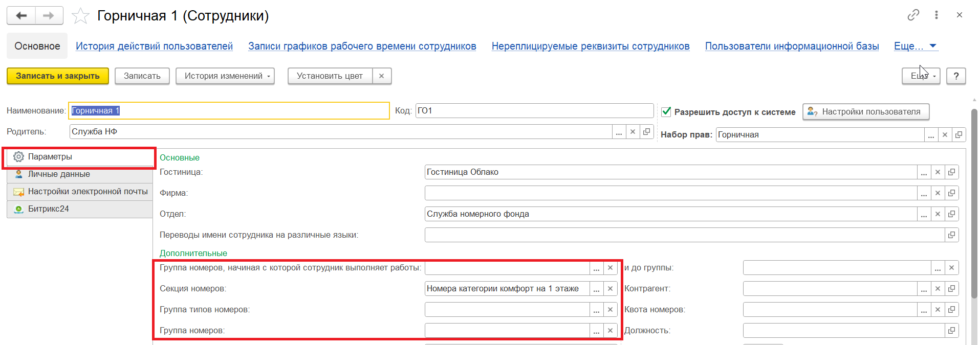This screenshot has height=345, width=980.
Task: Open the Родитель item with the open icon
Action: (x=647, y=132)
